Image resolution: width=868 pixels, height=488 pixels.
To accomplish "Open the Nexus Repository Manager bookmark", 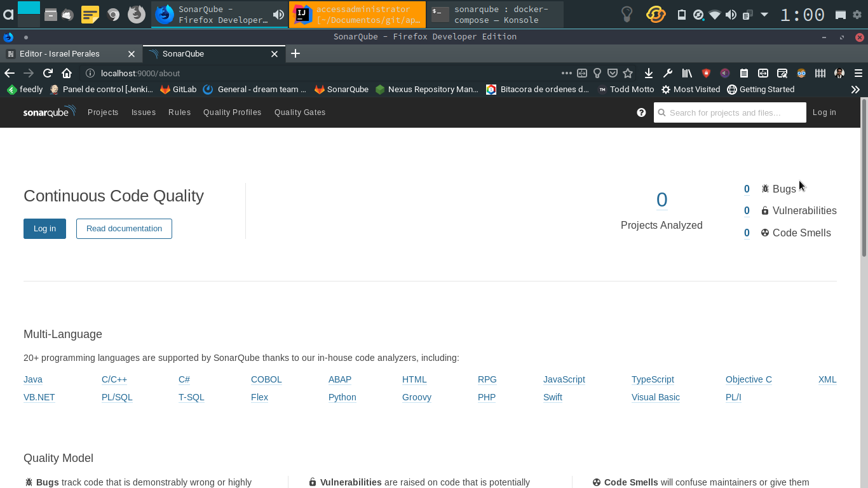I will (426, 90).
